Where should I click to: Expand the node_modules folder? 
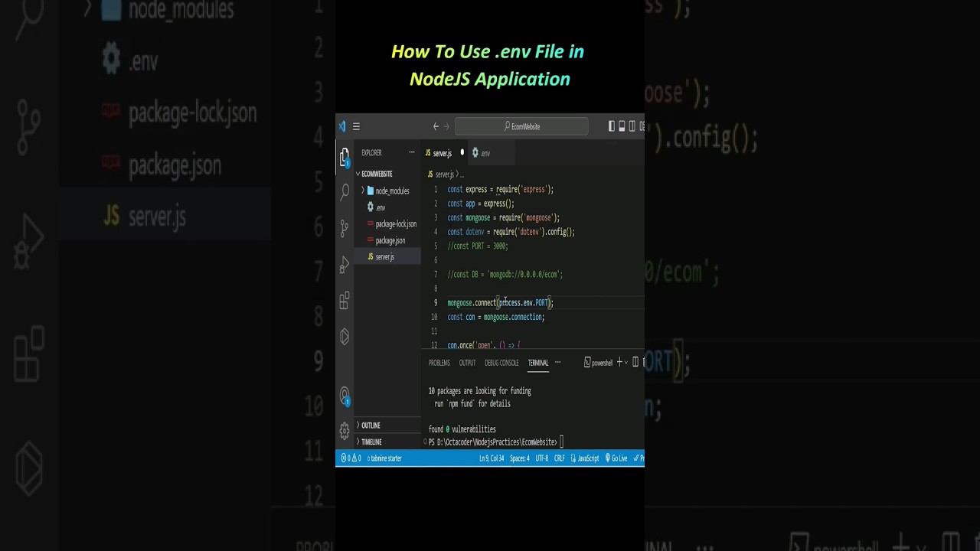(x=387, y=191)
